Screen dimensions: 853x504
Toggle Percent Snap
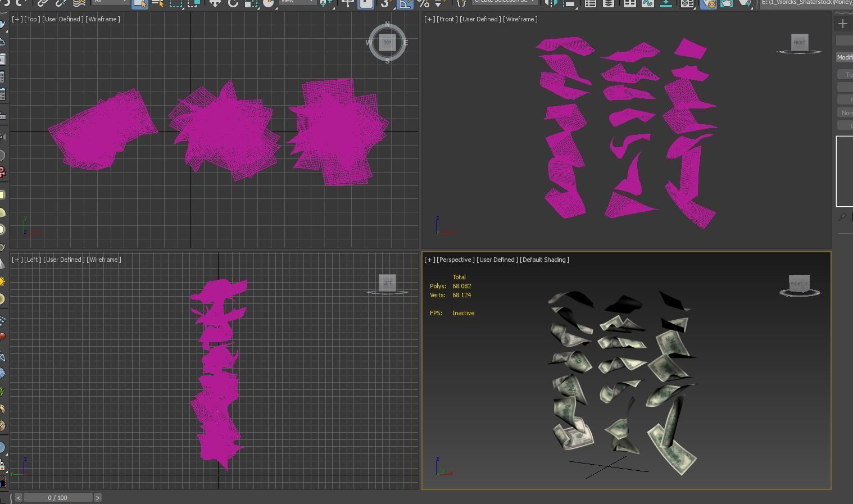point(423,2)
